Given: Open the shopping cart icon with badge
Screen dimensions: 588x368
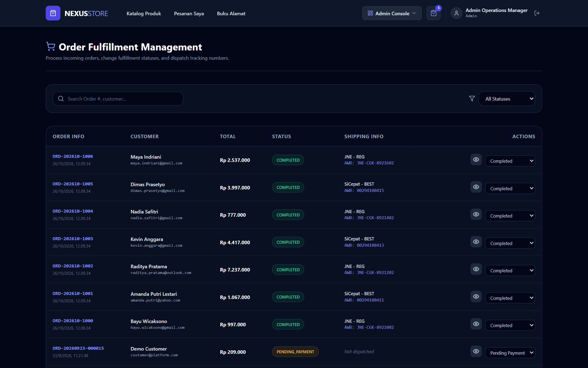Looking at the screenshot, I should [434, 13].
